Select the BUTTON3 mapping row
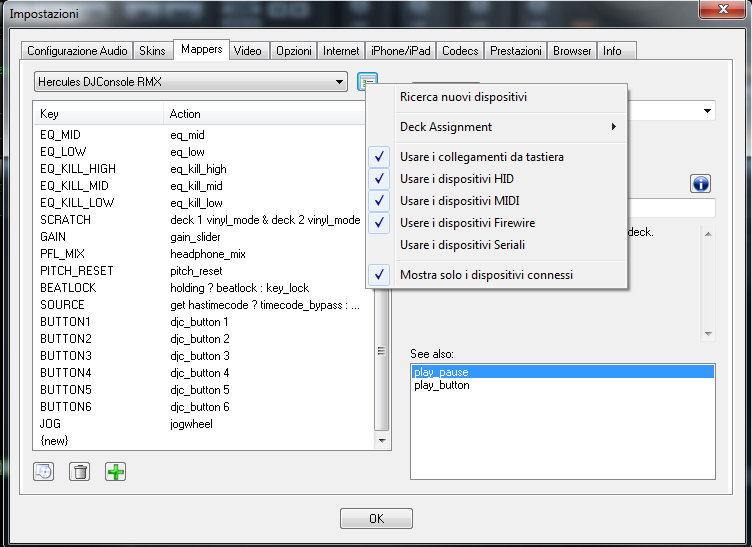Screen dimensions: 752x547 click(x=203, y=356)
